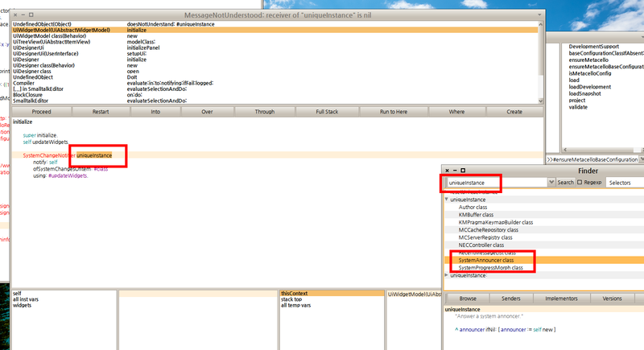Viewport: 644px width, 350px height.
Task: Collapse the expanded uniqueInstance tree node
Action: click(x=447, y=199)
